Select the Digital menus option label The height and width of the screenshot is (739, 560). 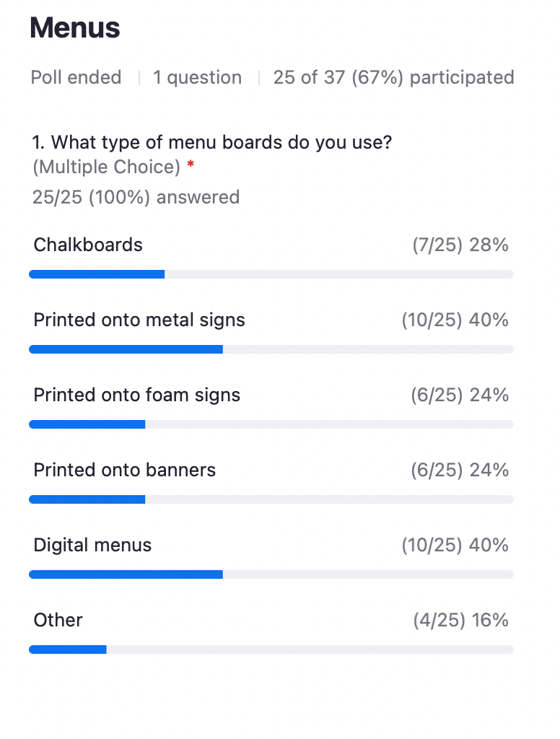click(x=92, y=545)
